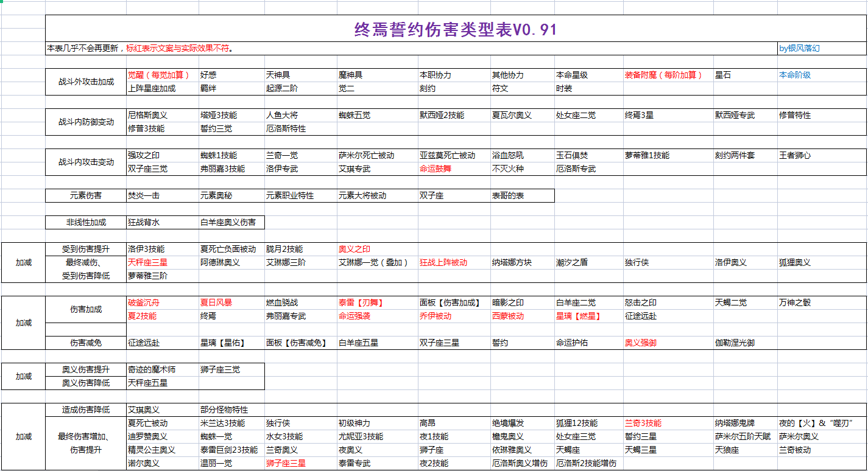Click the 初级神力 cell
Viewport: 868px width, 471px height.
378,423
